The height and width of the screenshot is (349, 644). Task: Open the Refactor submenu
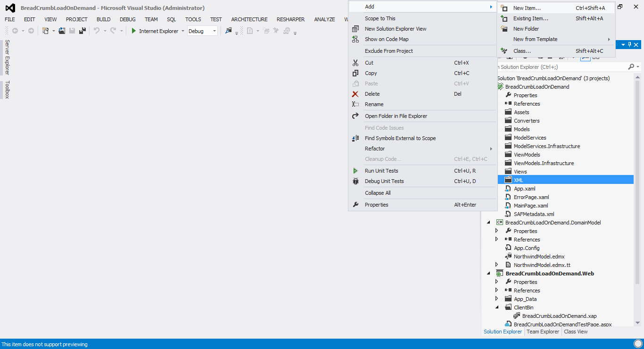click(422, 149)
